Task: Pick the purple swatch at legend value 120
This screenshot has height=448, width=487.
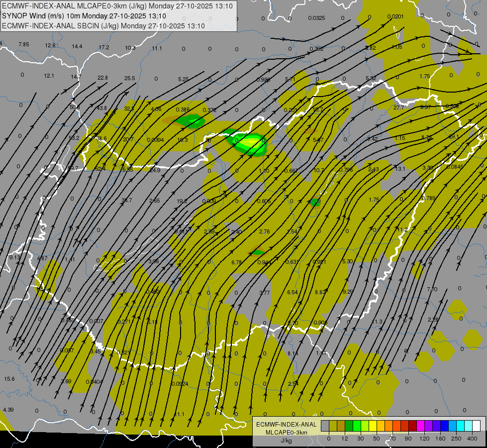Action: (x=429, y=426)
